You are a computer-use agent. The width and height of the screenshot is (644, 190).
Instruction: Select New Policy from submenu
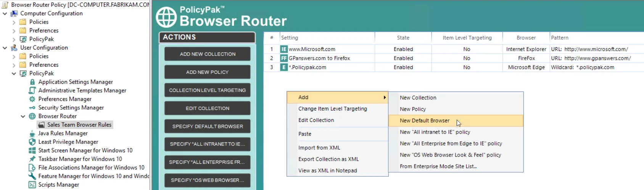click(x=456, y=109)
